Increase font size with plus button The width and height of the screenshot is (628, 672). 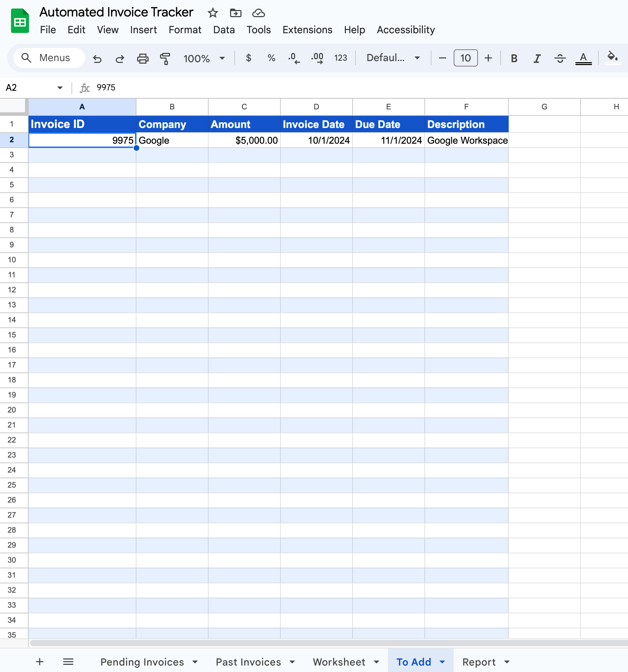click(488, 58)
